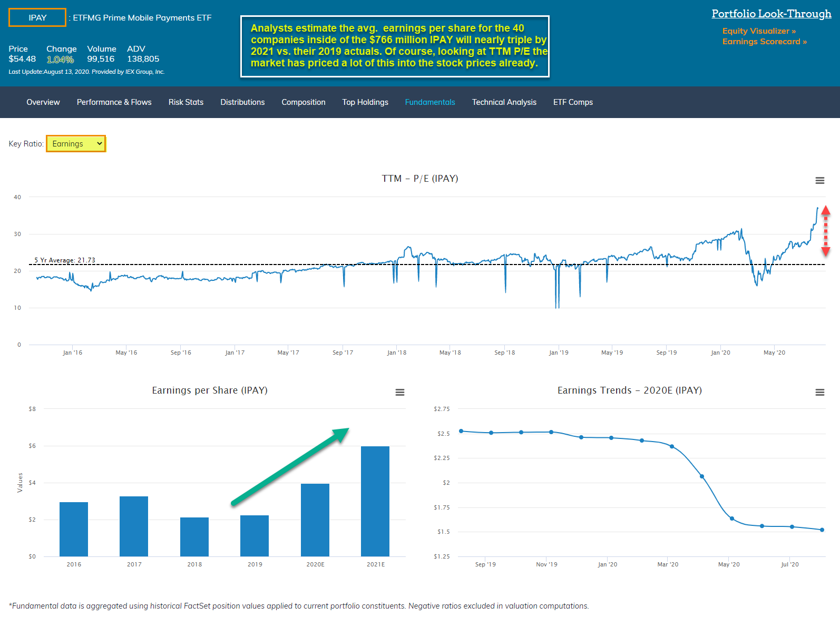This screenshot has width=840, height=636.
Task: Click the 2018 earnings per share bar
Action: [x=194, y=537]
